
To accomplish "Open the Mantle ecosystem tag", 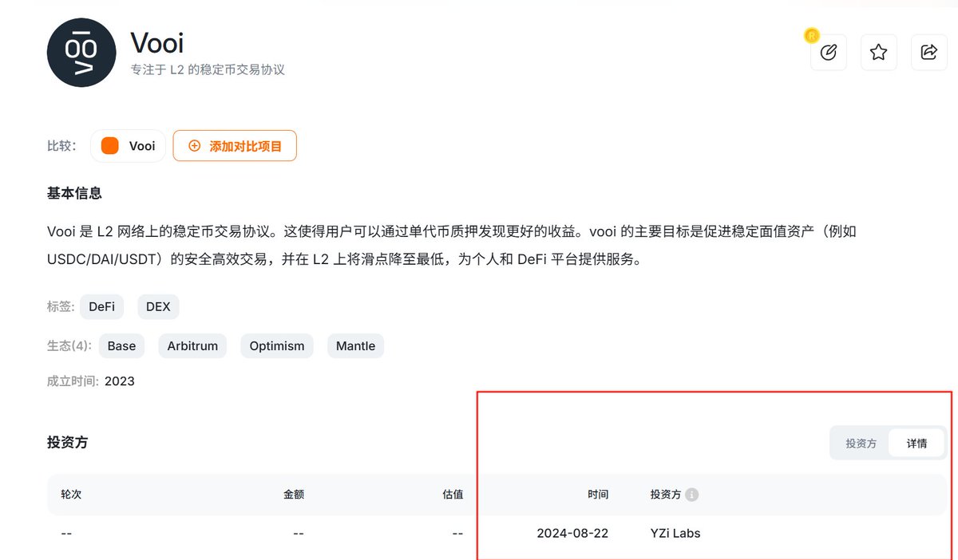I will point(355,346).
